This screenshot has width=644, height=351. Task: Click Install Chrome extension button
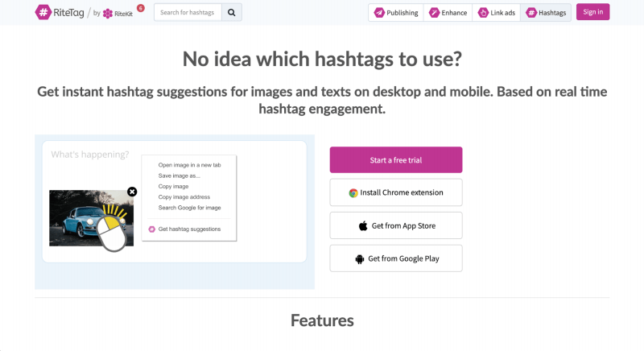tap(396, 192)
